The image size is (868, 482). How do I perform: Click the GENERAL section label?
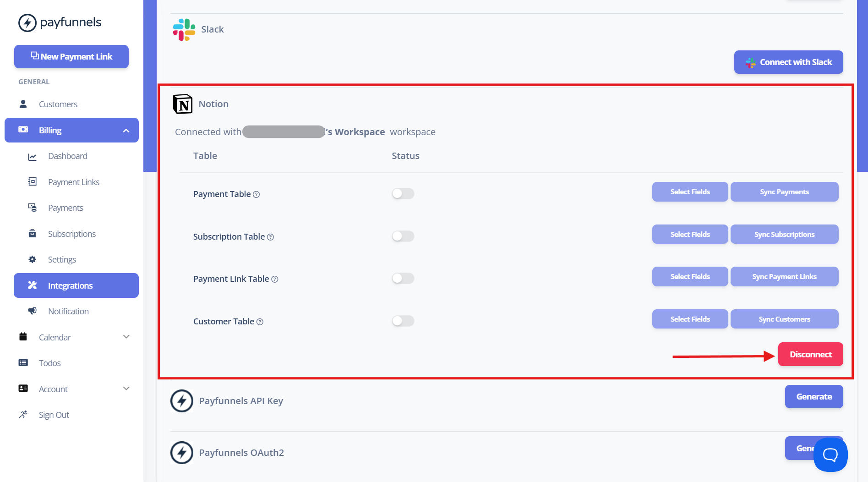(x=34, y=82)
